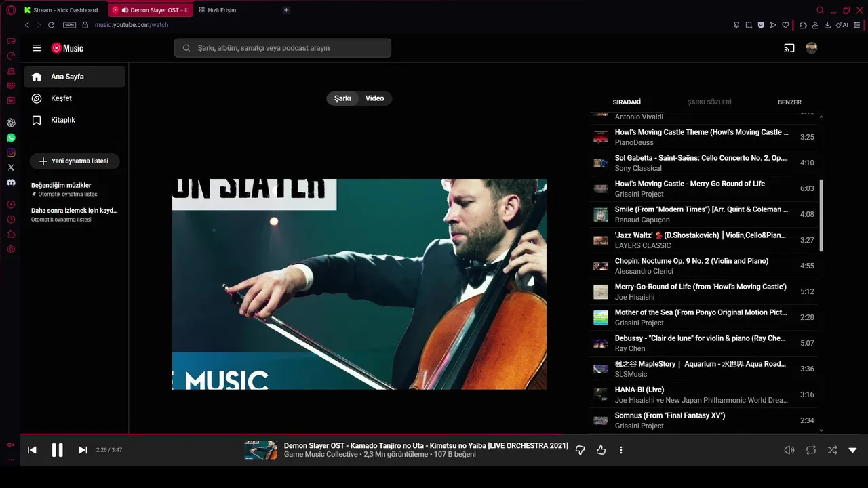868x488 pixels.
Task: Skip to the next track
Action: (x=82, y=450)
